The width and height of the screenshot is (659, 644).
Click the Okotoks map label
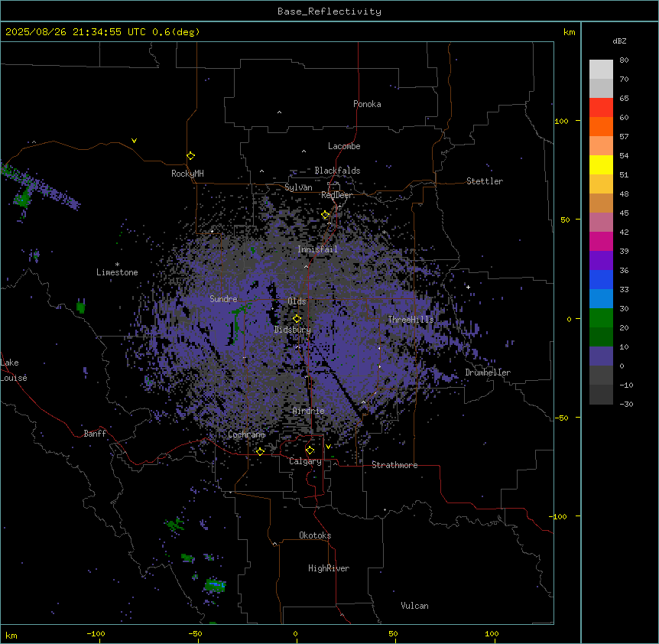[x=315, y=535]
